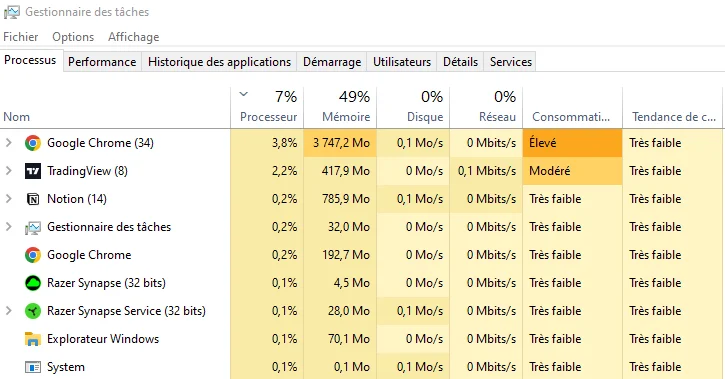Open the Affichage menu

134,37
